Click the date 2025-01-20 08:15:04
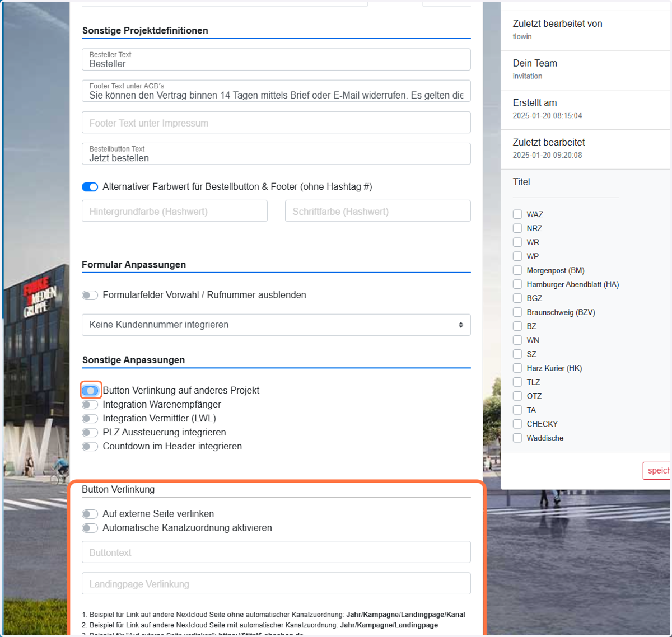Screen dimensions: 672x637 tap(547, 116)
